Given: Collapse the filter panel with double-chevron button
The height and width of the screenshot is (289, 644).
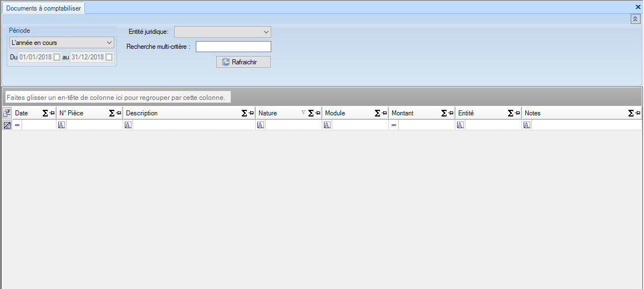Looking at the screenshot, I should tap(635, 19).
